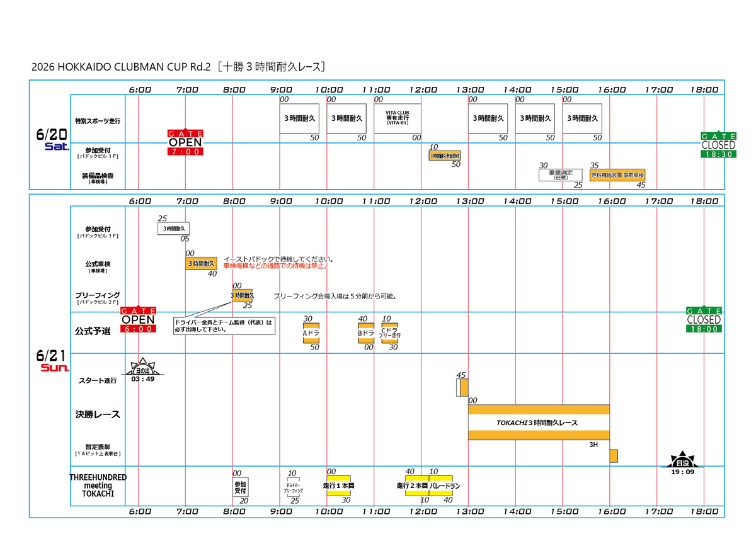This screenshot has height=534, width=756.
Task: Select the 公式予選 row label
Action: (x=93, y=331)
